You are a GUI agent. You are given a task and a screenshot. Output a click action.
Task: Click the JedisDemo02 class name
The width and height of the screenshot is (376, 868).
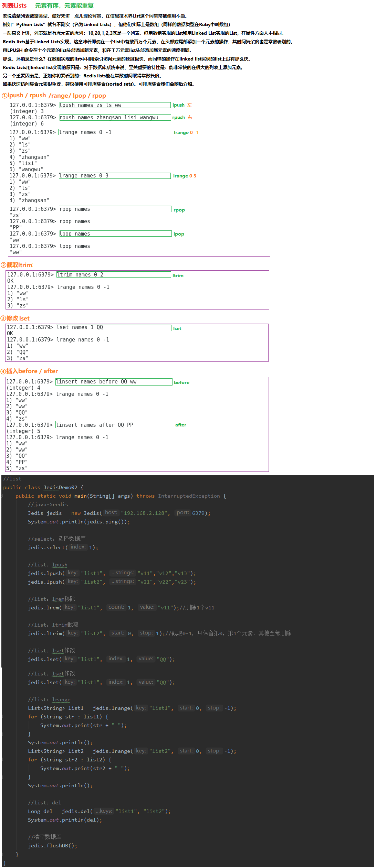pos(60,487)
